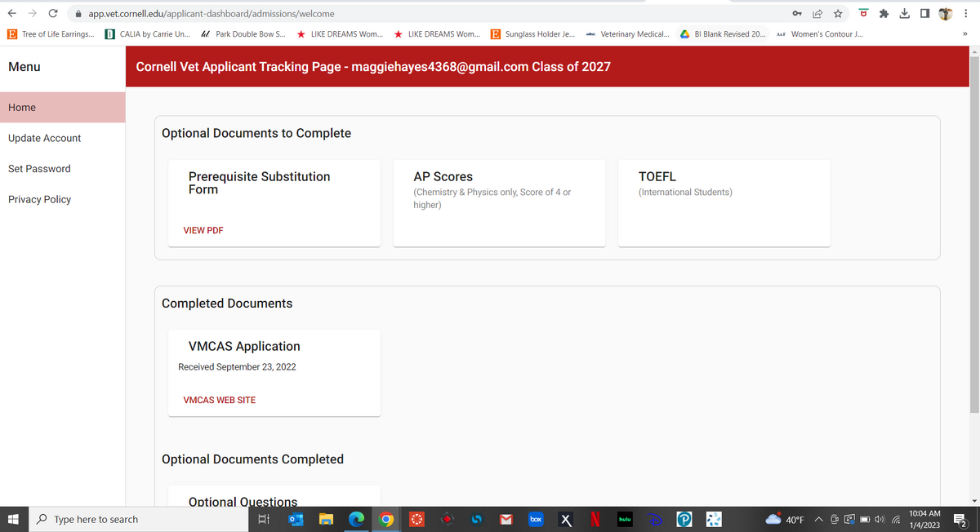Click the VIEW PDF link
Screen dimensions: 980x532
(x=203, y=230)
